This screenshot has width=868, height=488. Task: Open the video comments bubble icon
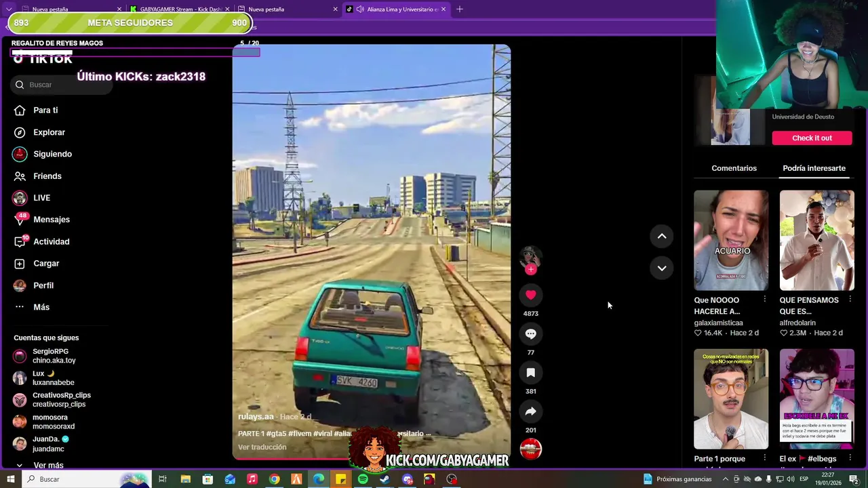pos(530,333)
